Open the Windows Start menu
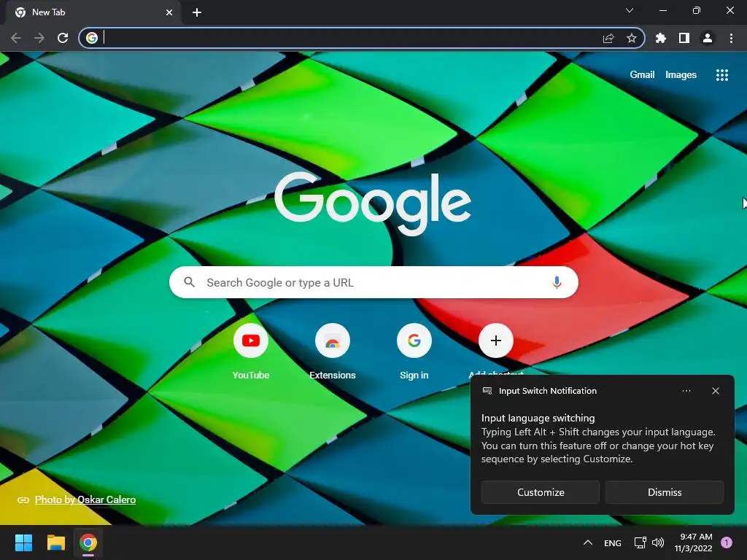This screenshot has width=747, height=560. point(23,542)
